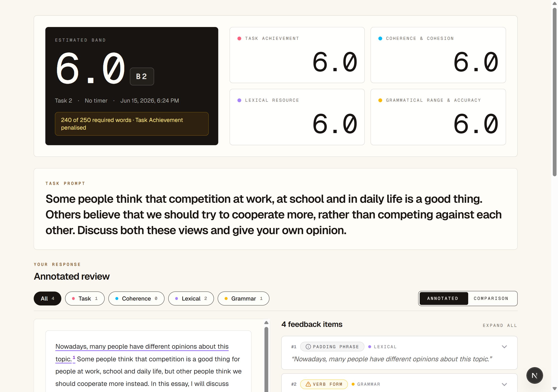
Task: Click the info icon in Padding Phrase tag
Action: tap(308, 346)
